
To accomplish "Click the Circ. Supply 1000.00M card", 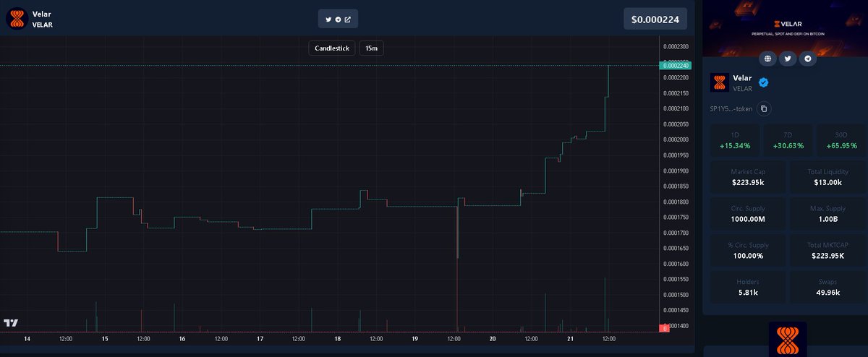I will [x=748, y=213].
